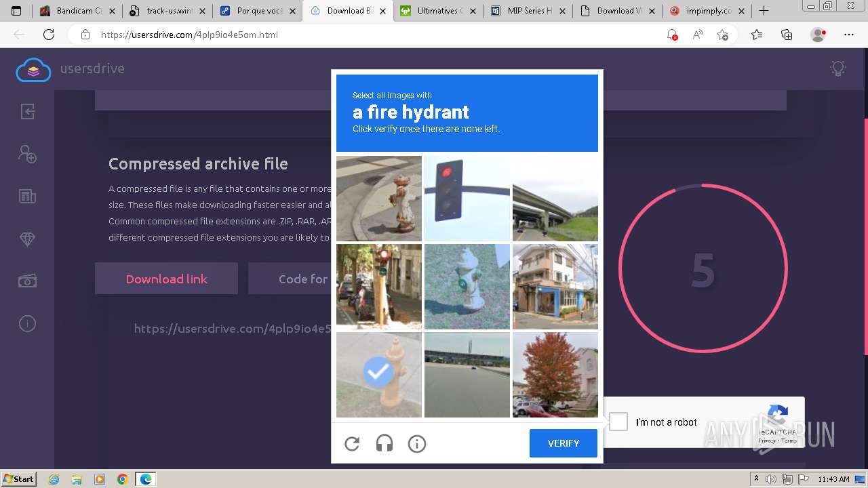Switch to audio captcha challenge
The image size is (868, 488).
(x=384, y=444)
